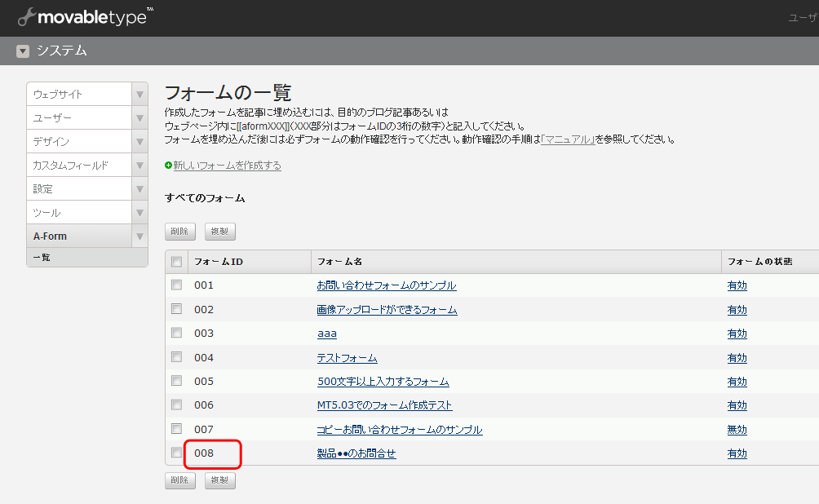This screenshot has width=819, height=504.
Task: Open the マニュアル link
Action: pos(566,139)
